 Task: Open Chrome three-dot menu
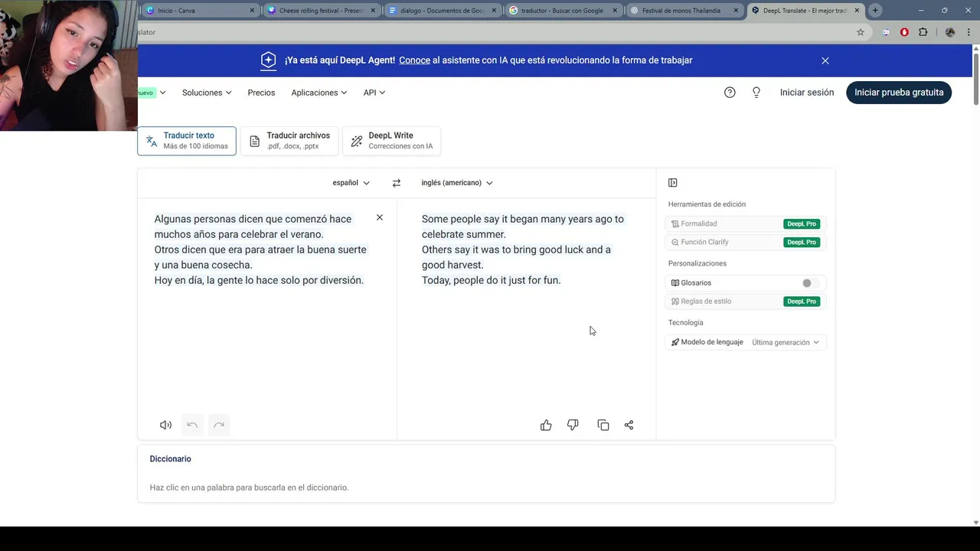(x=969, y=32)
